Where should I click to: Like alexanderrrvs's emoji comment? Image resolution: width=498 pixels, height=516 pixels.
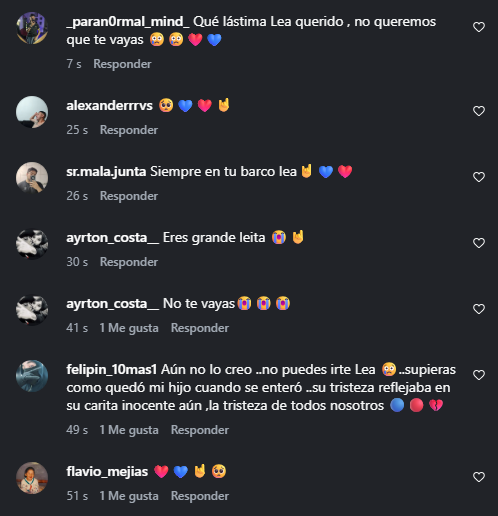coord(479,111)
